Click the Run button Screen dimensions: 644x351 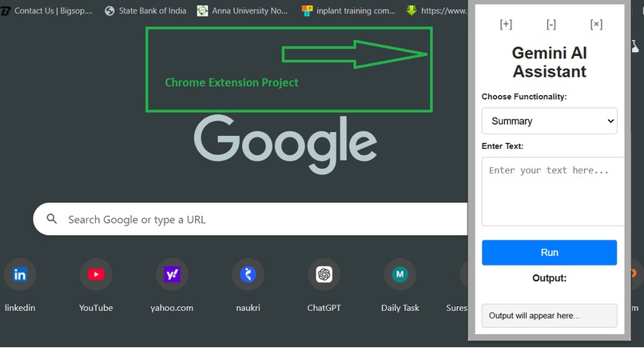tap(549, 253)
